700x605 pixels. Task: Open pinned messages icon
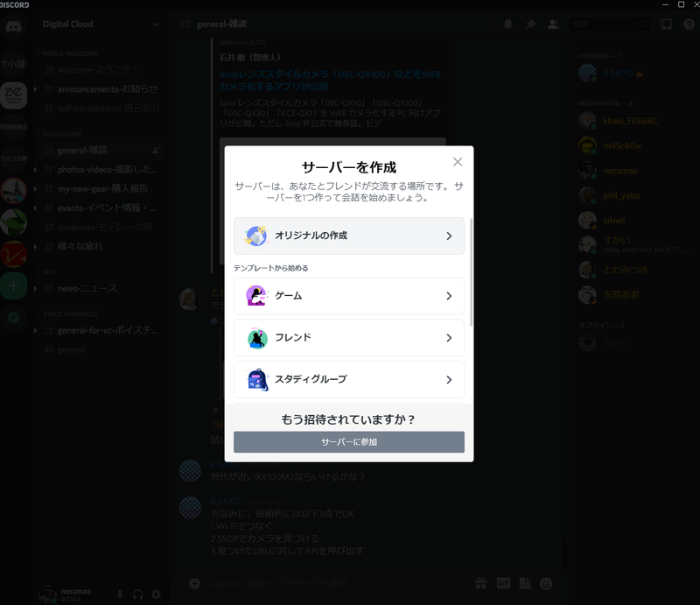coord(531,25)
